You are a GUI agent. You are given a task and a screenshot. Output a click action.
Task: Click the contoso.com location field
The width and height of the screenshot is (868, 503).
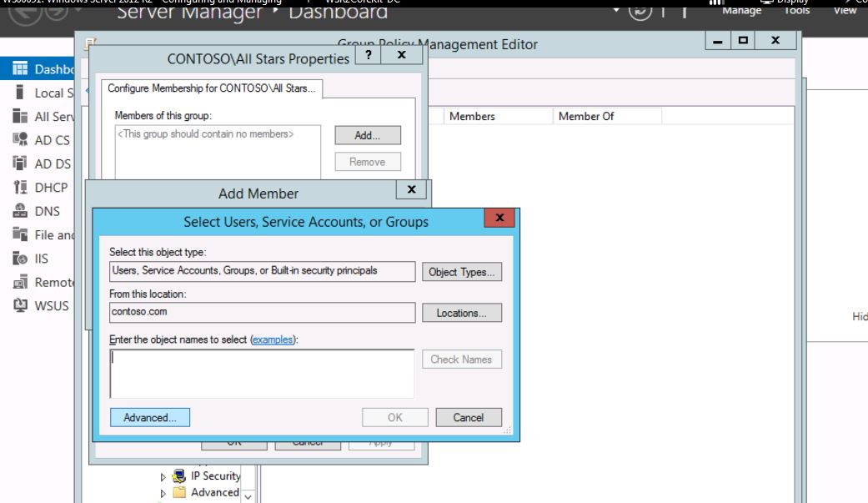pyautogui.click(x=262, y=313)
